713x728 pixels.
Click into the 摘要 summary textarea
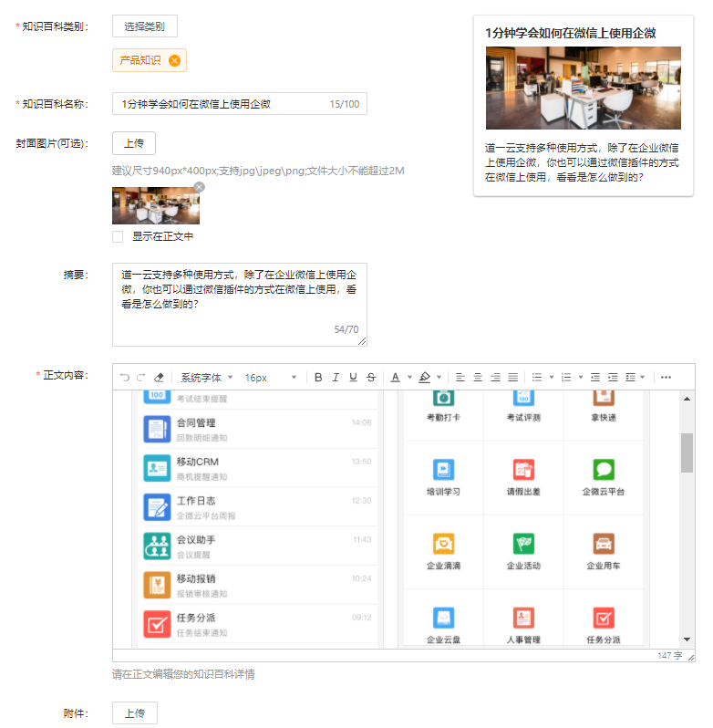pos(240,305)
